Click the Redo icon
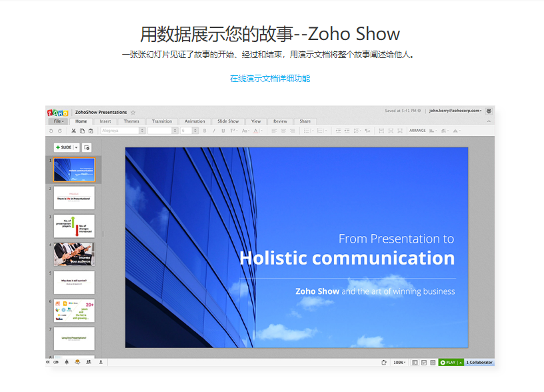The width and height of the screenshot is (544, 392). click(x=60, y=131)
